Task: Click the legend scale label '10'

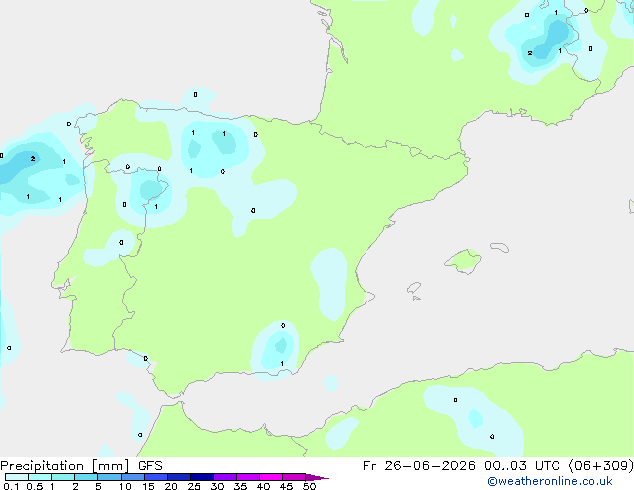Action: [125, 486]
